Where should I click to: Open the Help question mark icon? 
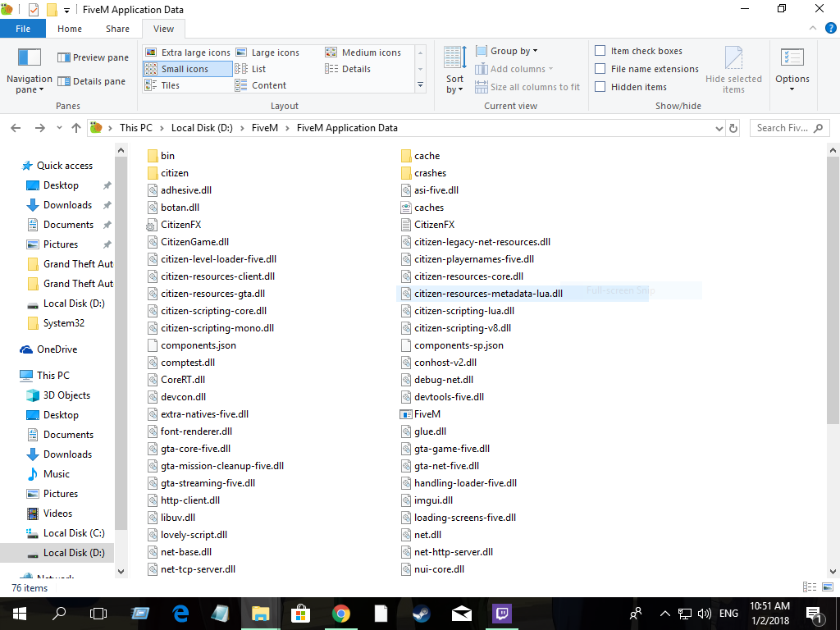click(x=830, y=29)
